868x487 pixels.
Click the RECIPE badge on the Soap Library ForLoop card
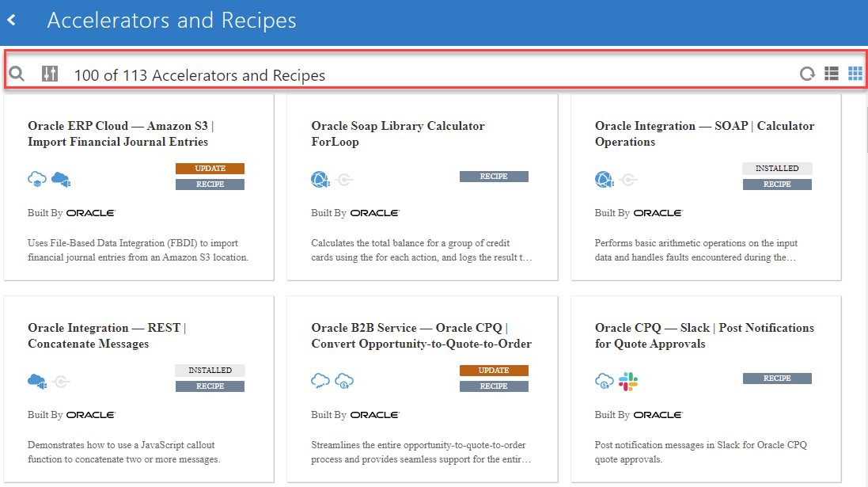tap(494, 176)
